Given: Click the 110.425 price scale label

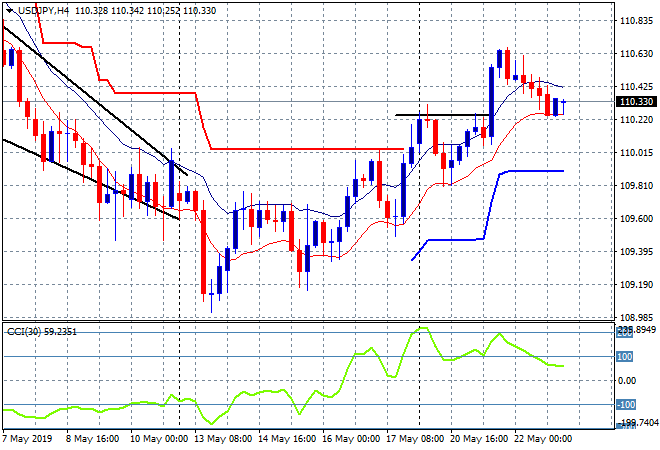Looking at the screenshot, I should tap(636, 87).
